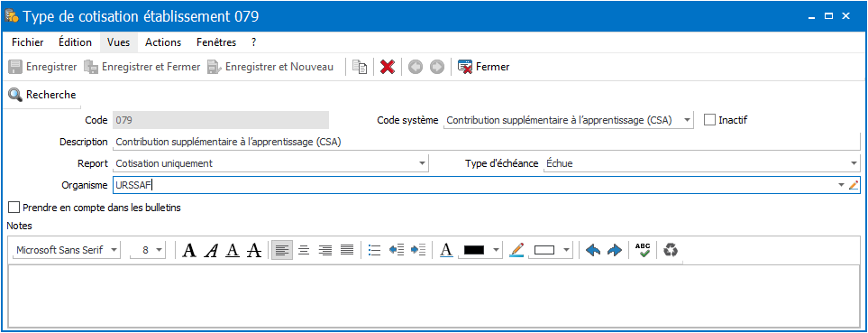Center the notes text

pos(304,251)
